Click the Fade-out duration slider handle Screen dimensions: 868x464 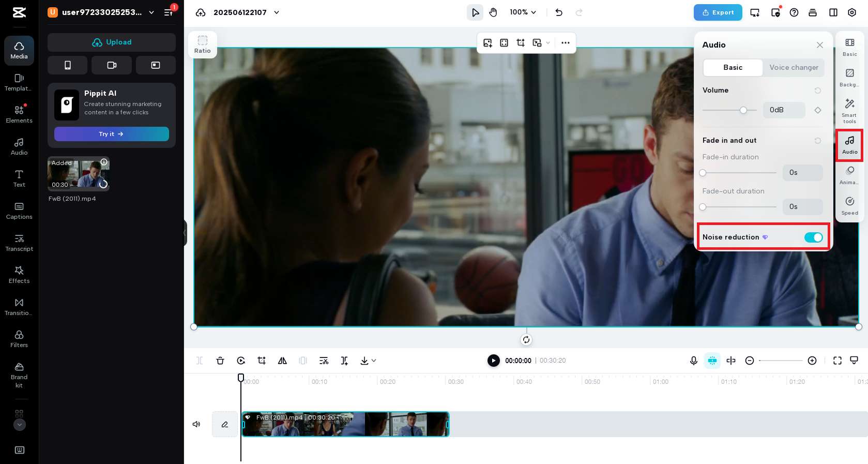[x=703, y=207]
